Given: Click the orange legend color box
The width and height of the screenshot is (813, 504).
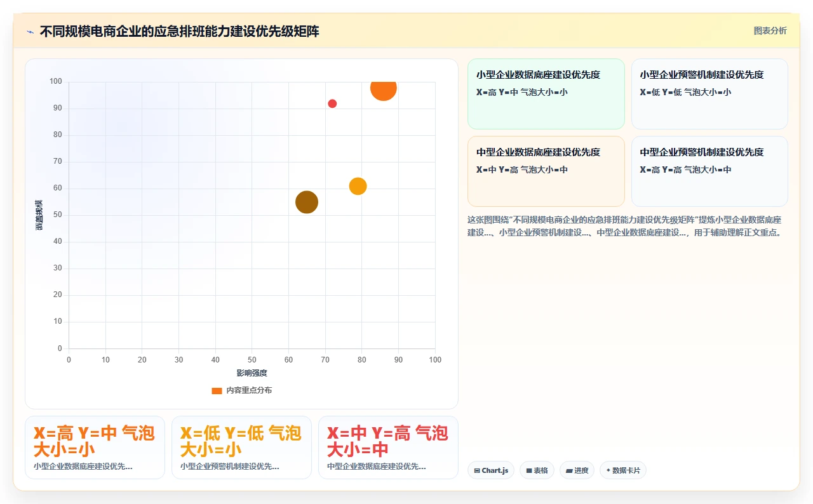Looking at the screenshot, I should 217,391.
